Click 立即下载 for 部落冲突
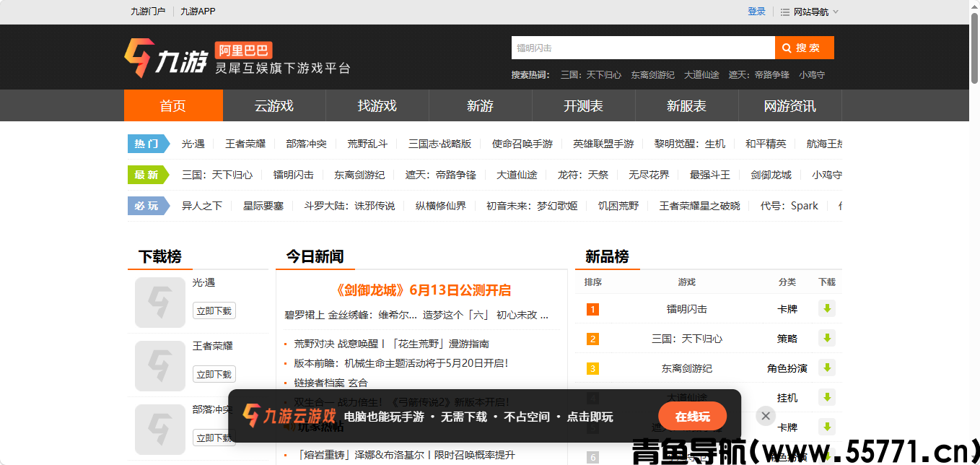 coord(214,438)
